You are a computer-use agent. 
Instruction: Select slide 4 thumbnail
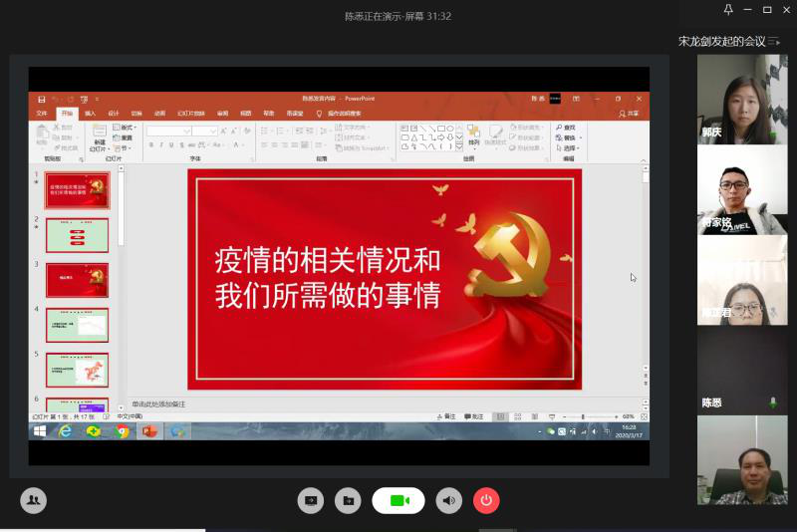pyautogui.click(x=78, y=325)
